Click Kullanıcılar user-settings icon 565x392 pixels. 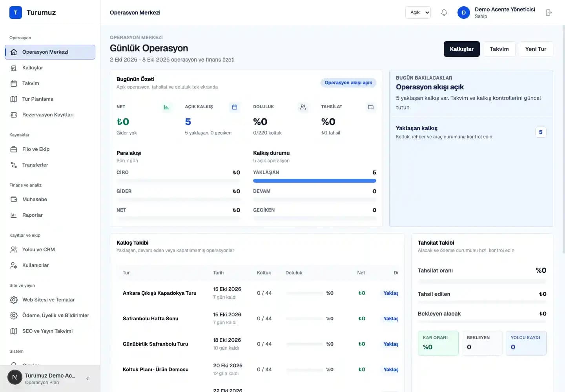tap(14, 265)
